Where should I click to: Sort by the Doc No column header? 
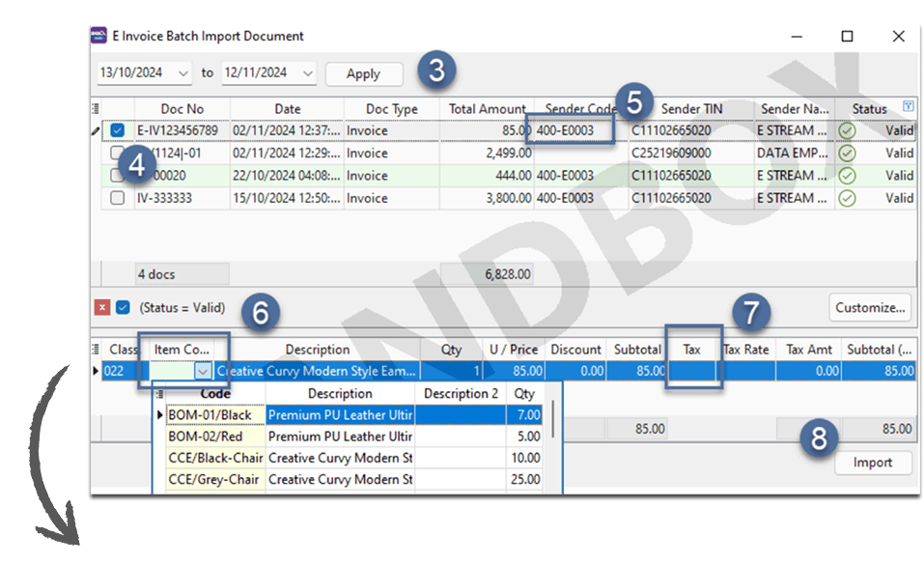pos(182,109)
